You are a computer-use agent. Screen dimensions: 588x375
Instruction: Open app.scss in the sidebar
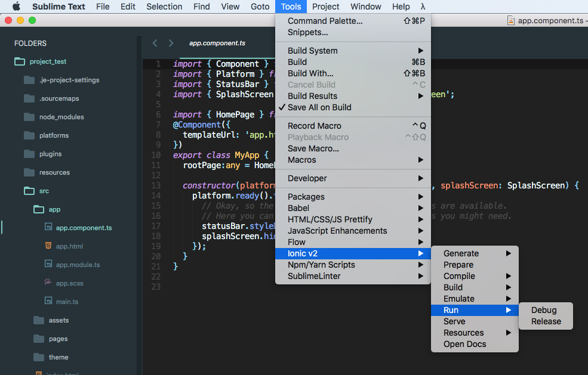[69, 283]
